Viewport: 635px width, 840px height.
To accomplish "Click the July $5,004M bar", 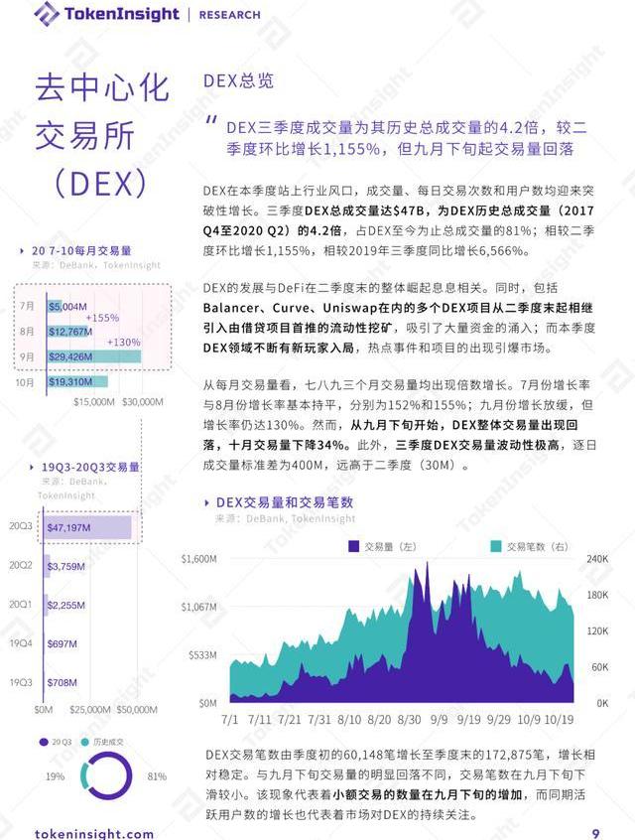I will pyautogui.click(x=55, y=307).
